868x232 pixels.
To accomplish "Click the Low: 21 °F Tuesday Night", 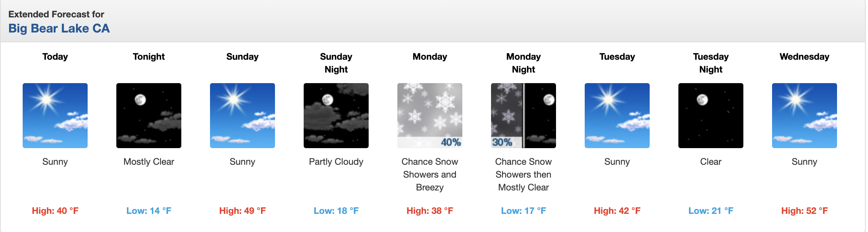I will pos(711,211).
